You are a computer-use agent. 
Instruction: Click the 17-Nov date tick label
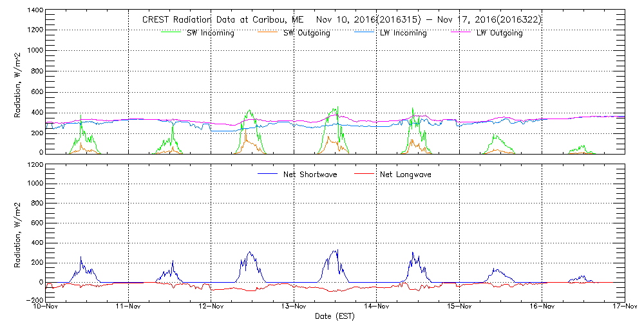pyautogui.click(x=624, y=307)
